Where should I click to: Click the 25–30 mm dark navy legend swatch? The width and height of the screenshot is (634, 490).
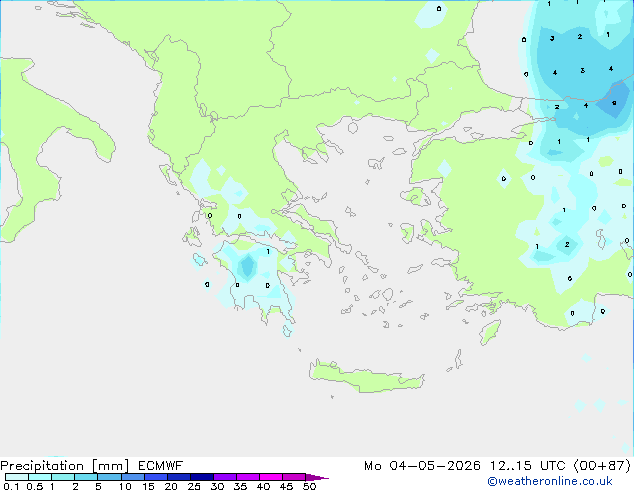202,477
